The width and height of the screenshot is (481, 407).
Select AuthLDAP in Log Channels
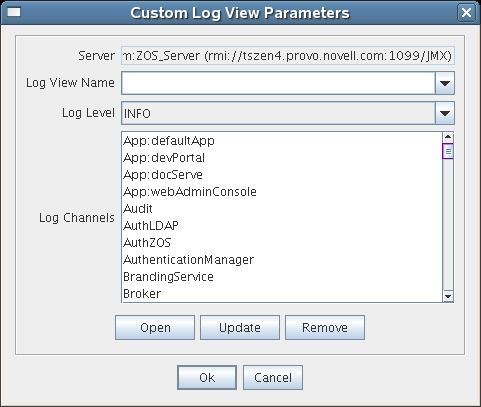(282, 226)
